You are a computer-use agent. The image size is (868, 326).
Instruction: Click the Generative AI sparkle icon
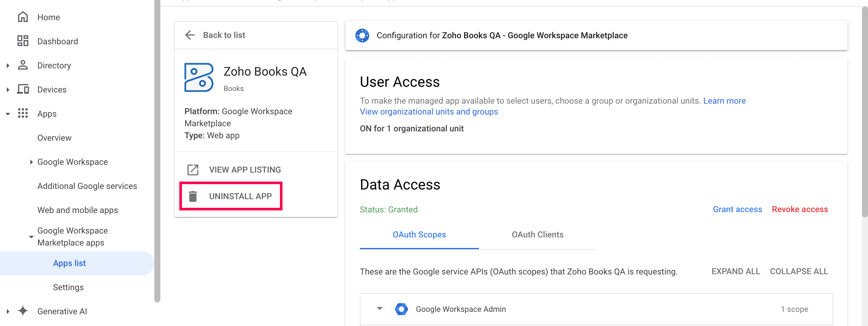point(23,311)
